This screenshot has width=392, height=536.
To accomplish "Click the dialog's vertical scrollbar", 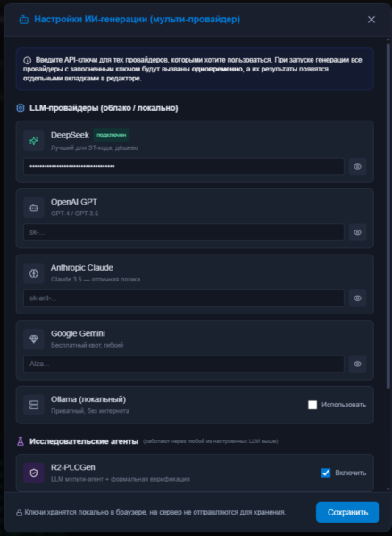I will [388, 215].
